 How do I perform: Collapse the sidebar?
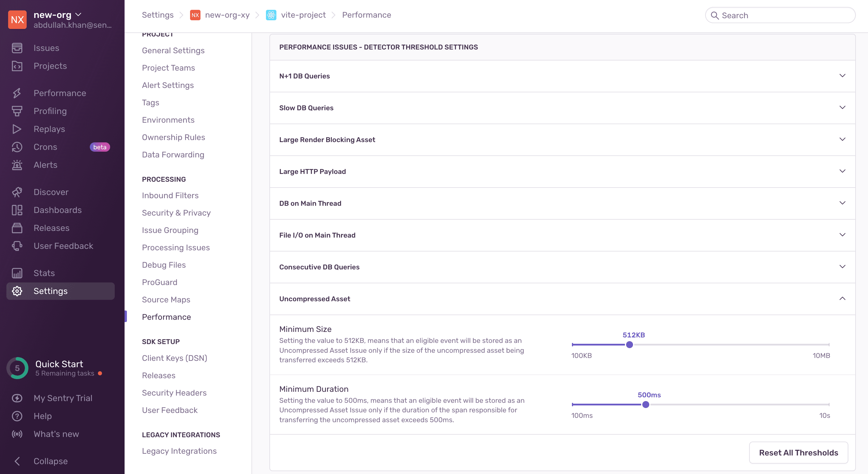(x=50, y=461)
